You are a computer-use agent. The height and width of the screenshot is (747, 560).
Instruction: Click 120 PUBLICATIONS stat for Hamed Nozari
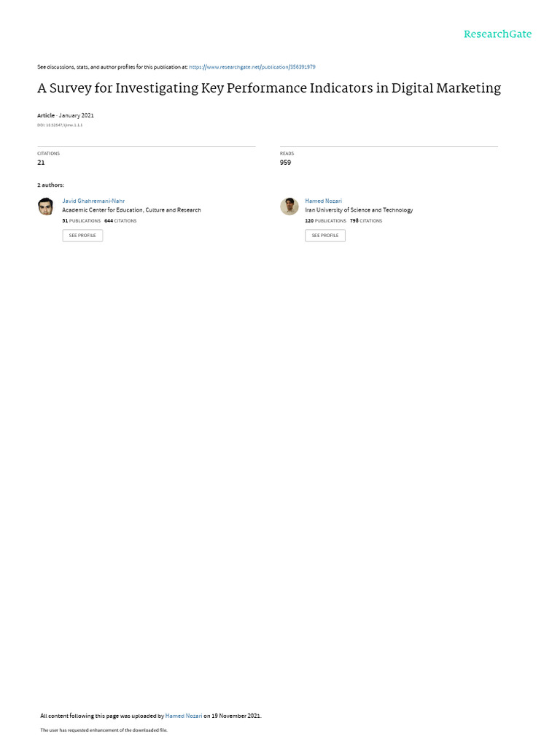326,221
